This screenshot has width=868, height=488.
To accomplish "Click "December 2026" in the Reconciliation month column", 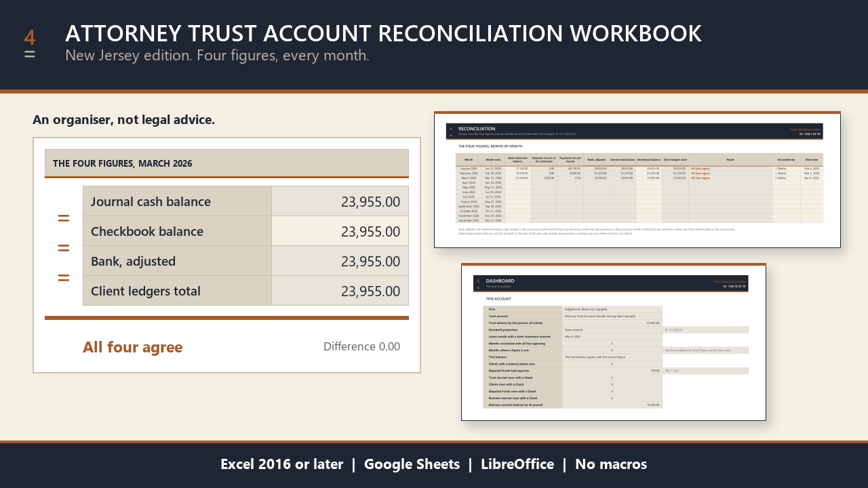I will pos(469,220).
